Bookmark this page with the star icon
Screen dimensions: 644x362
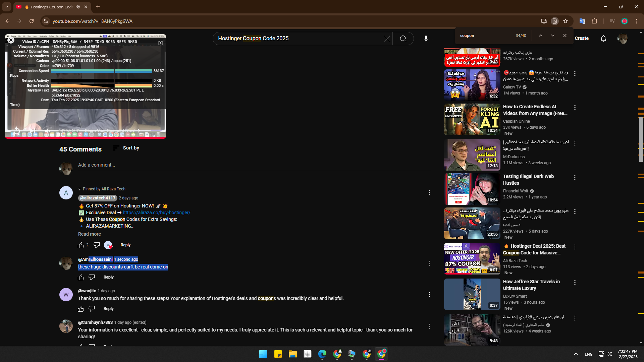[566, 21]
